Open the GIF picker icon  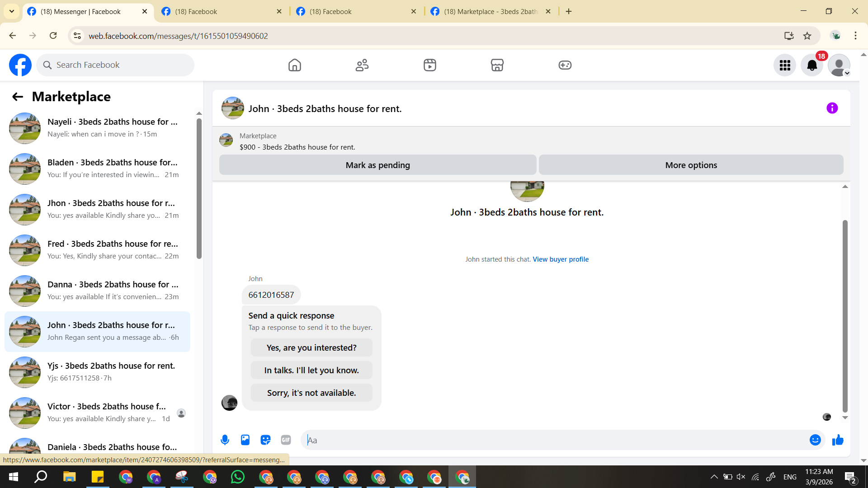(286, 440)
